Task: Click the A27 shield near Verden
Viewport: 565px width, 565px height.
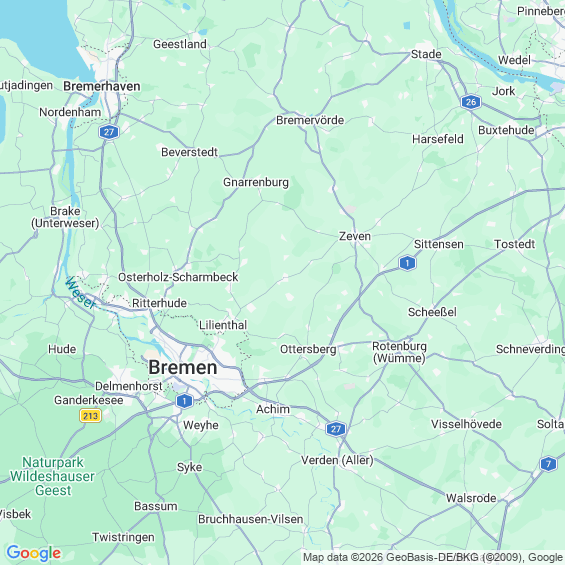Action: tap(336, 429)
